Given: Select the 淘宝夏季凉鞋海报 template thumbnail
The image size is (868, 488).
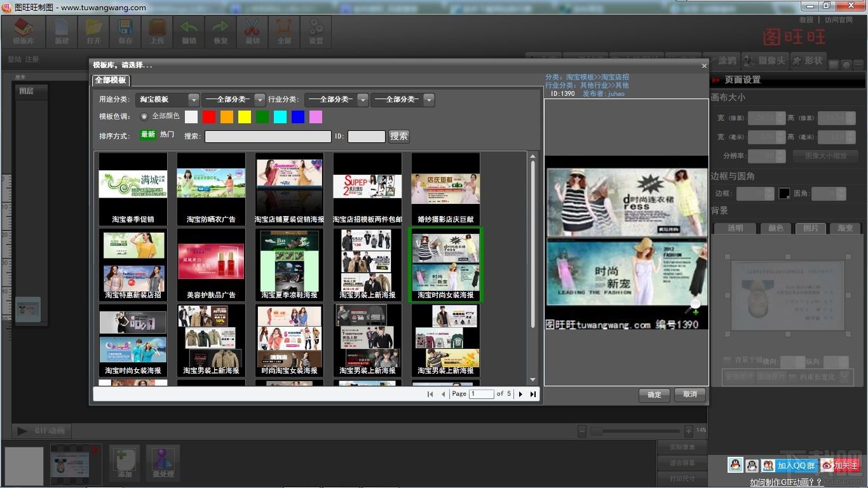Looking at the screenshot, I should [289, 264].
